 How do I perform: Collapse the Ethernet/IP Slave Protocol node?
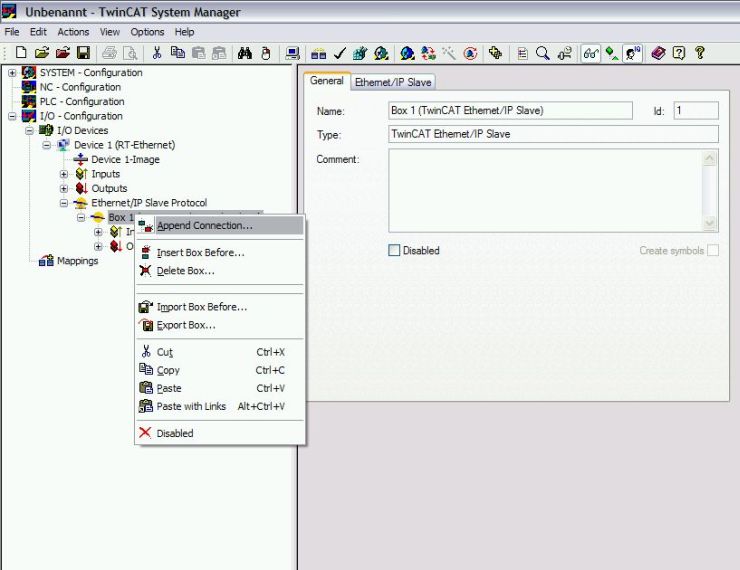[64, 203]
